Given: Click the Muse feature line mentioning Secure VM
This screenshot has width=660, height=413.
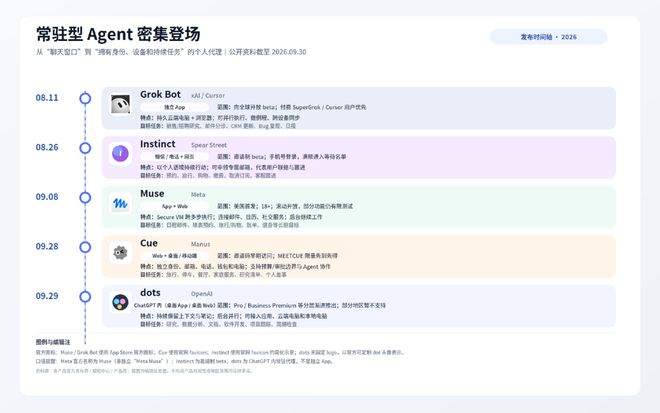Looking at the screenshot, I should tap(231, 217).
